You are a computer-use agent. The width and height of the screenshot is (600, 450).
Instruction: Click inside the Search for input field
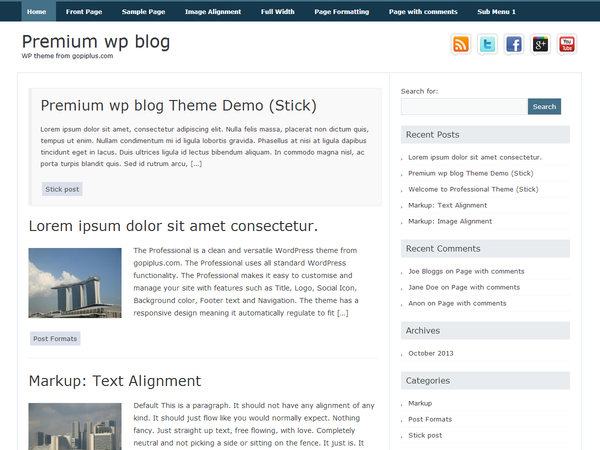(464, 106)
